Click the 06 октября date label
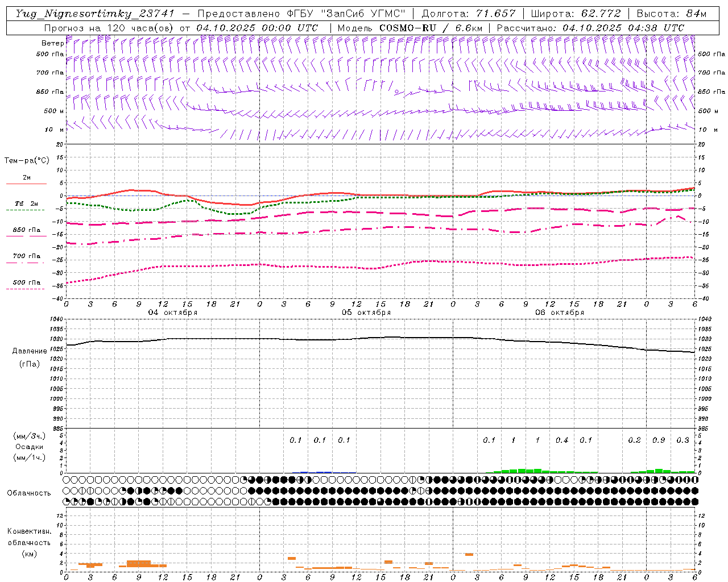 (x=560, y=313)
